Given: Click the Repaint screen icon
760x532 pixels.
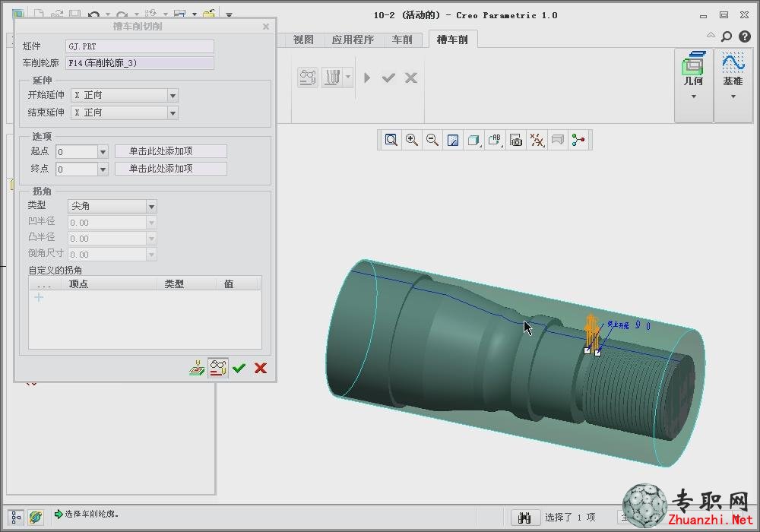Looking at the screenshot, I should [x=453, y=140].
